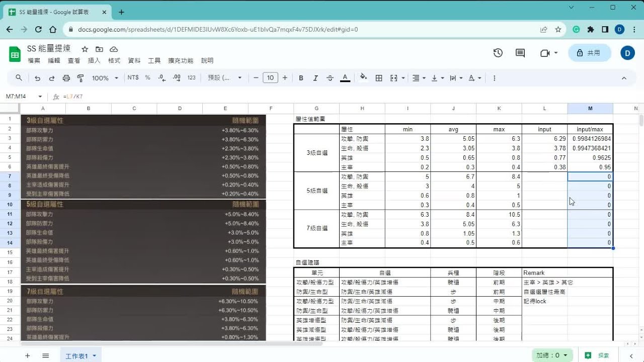Open the 格式 menu
This screenshot has height=362, width=644.
tap(114, 60)
